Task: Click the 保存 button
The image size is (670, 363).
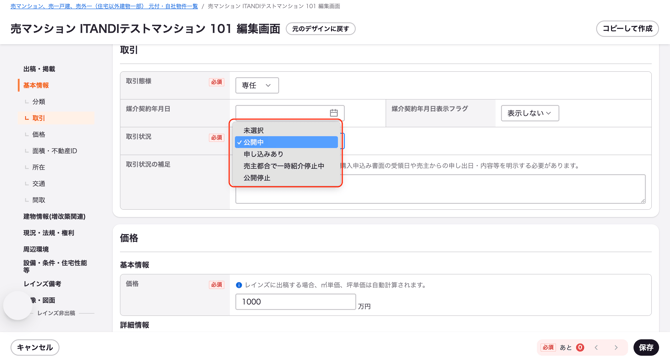Action: (x=646, y=348)
